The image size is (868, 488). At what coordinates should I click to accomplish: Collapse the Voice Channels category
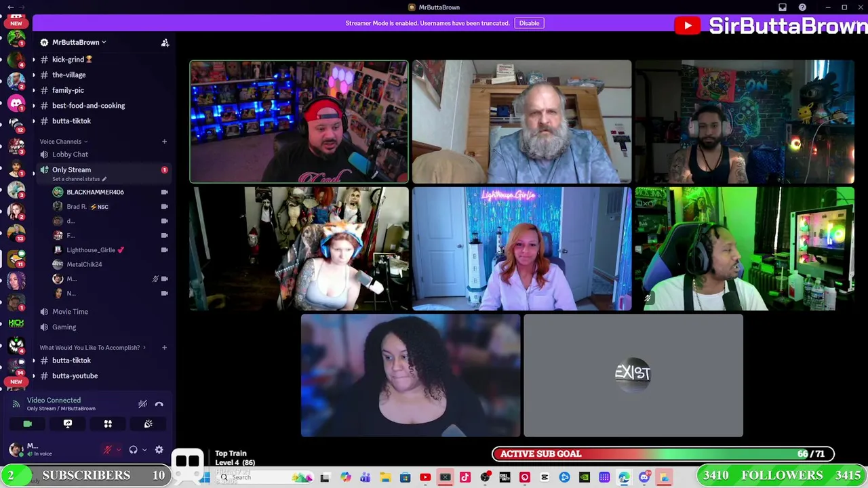(x=63, y=142)
